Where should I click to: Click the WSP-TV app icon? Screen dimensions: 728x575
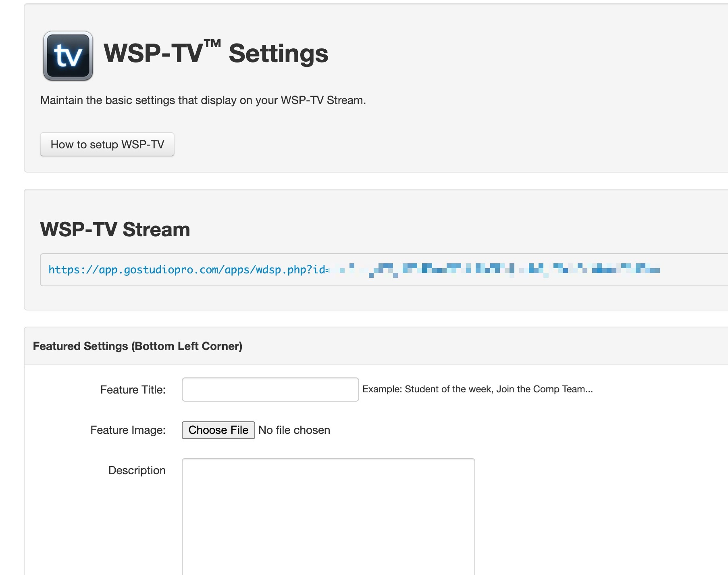[68, 56]
